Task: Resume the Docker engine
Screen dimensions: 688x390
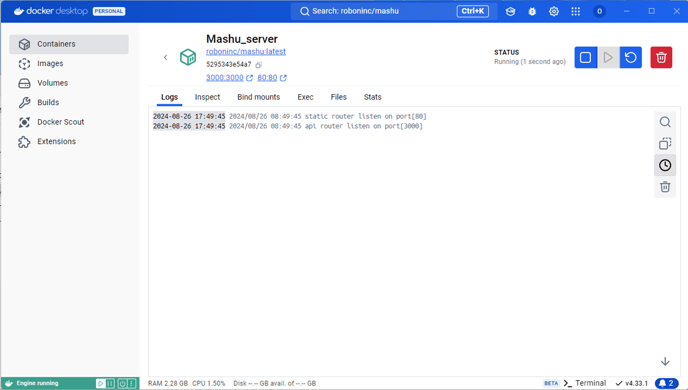Action: pos(100,383)
